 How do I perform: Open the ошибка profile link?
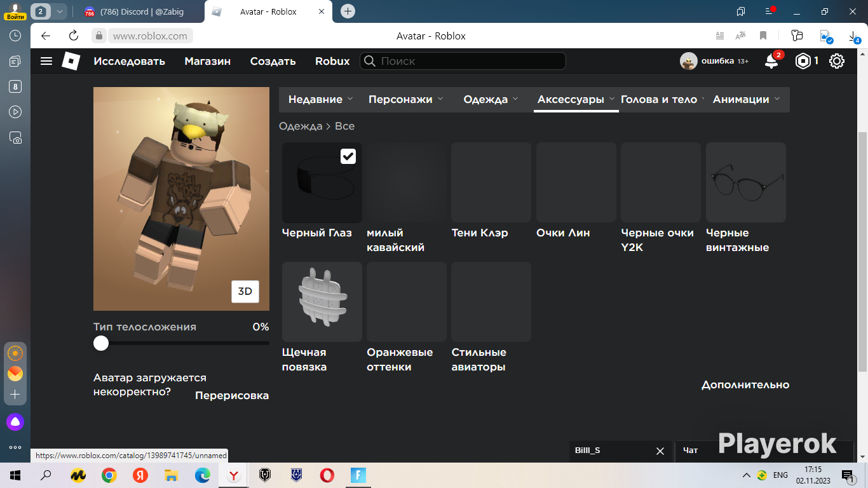point(714,61)
